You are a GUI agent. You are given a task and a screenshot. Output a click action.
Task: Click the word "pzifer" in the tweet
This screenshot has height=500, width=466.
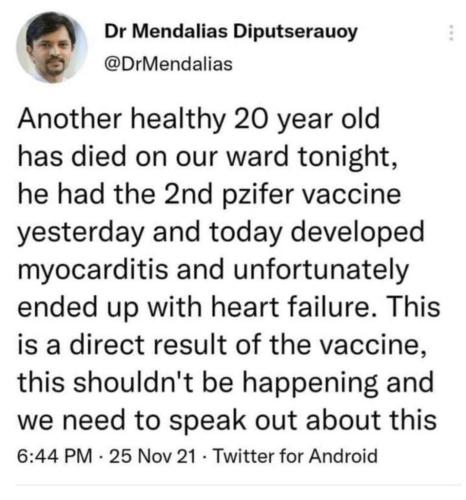[256, 196]
